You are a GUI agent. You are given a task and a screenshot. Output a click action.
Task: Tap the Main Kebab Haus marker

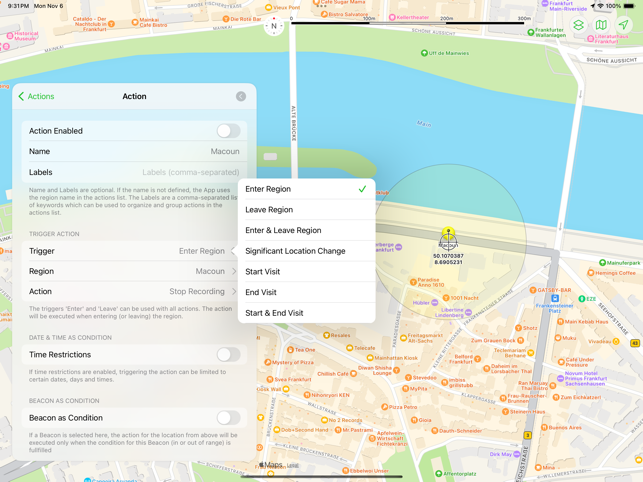tap(560, 322)
